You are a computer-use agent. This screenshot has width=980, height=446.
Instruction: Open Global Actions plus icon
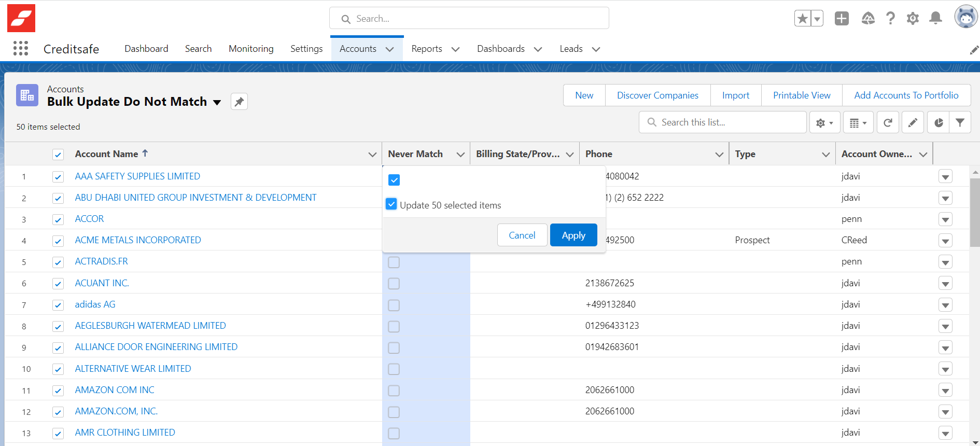pos(842,19)
